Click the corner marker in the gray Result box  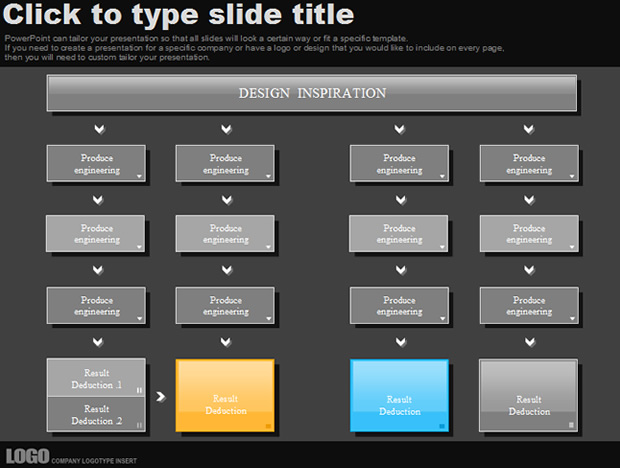[x=571, y=425]
